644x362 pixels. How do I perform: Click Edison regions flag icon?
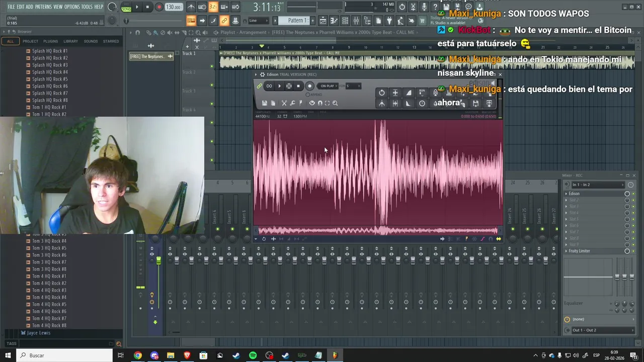(301, 103)
